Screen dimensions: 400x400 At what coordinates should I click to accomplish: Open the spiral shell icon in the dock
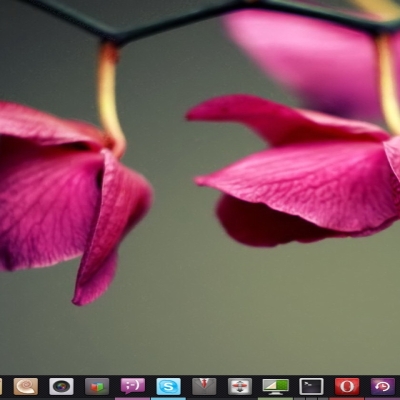coord(26,386)
